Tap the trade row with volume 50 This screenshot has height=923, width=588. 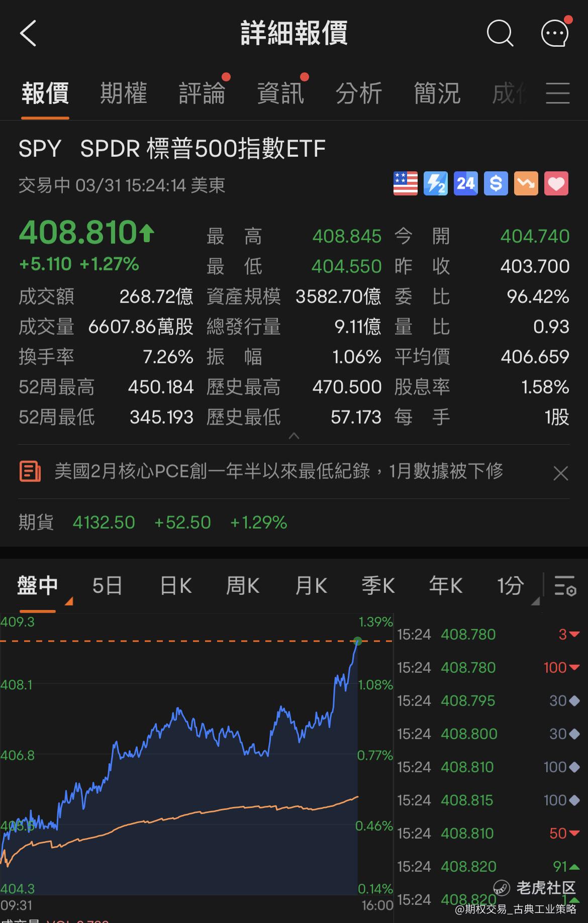click(488, 833)
